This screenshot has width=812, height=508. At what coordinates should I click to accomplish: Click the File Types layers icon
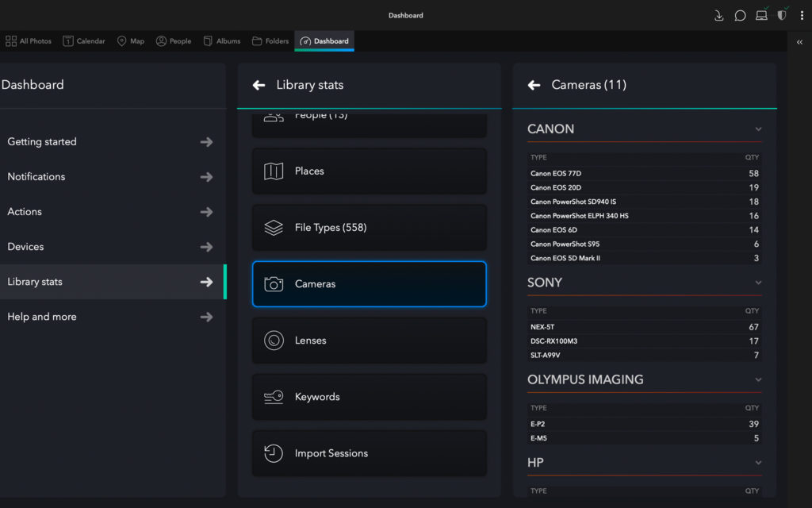coord(274,228)
